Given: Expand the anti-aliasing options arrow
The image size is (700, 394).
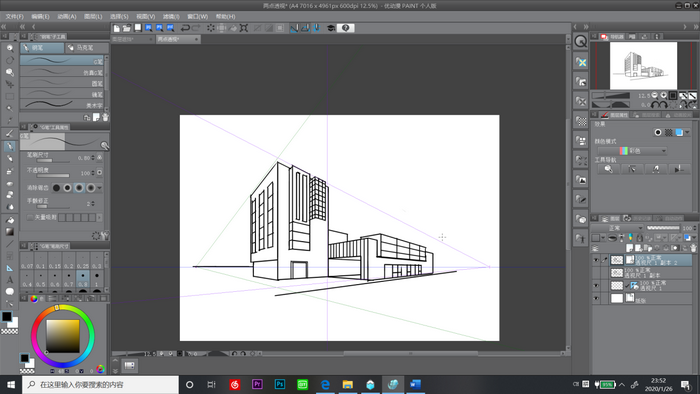Looking at the screenshot, I should point(100,188).
